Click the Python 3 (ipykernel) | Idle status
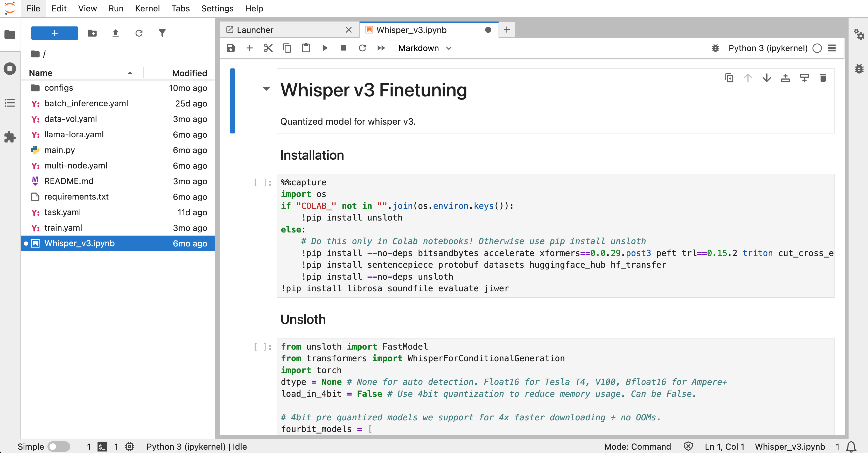 (x=197, y=447)
